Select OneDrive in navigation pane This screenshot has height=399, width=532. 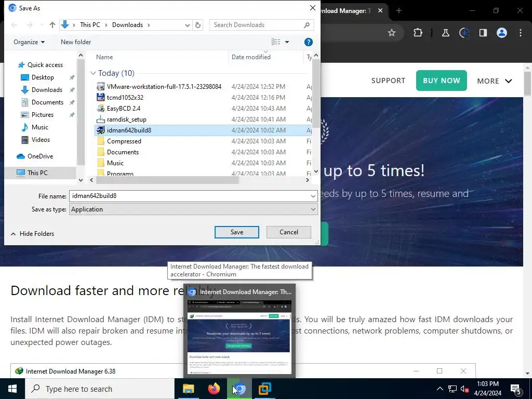tap(40, 156)
